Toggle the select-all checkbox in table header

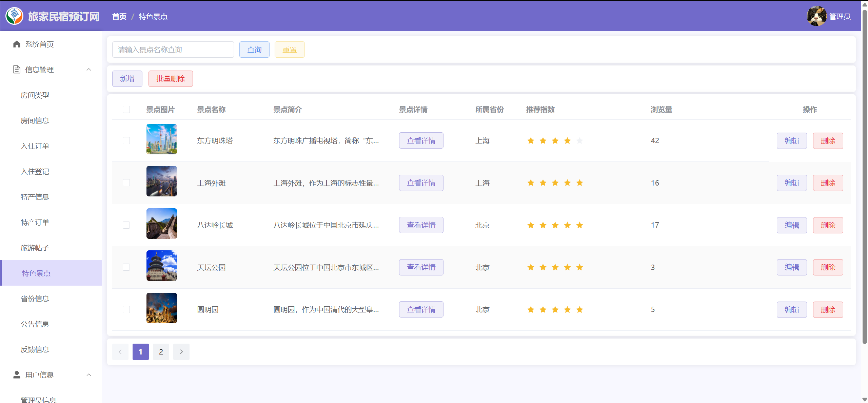coord(126,109)
